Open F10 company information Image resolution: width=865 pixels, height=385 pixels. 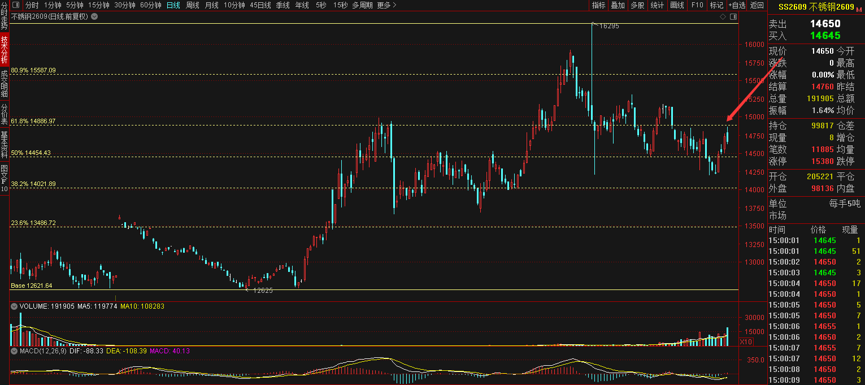point(697,5)
